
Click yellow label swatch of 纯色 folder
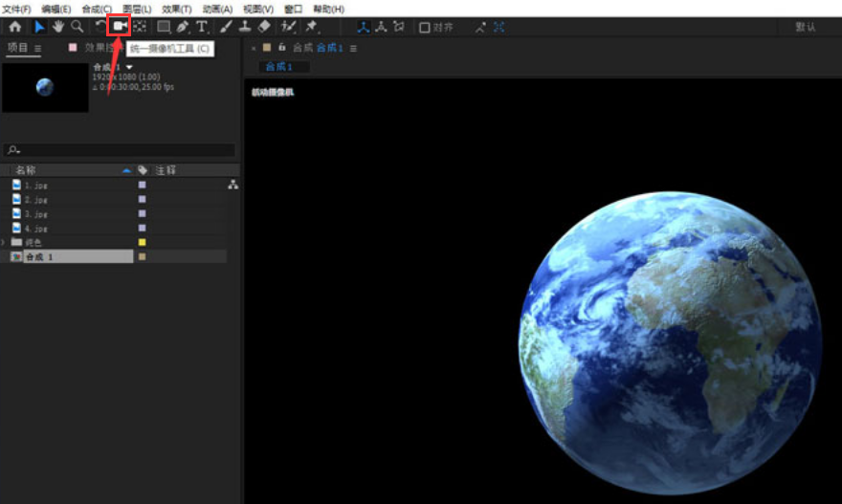[143, 243]
